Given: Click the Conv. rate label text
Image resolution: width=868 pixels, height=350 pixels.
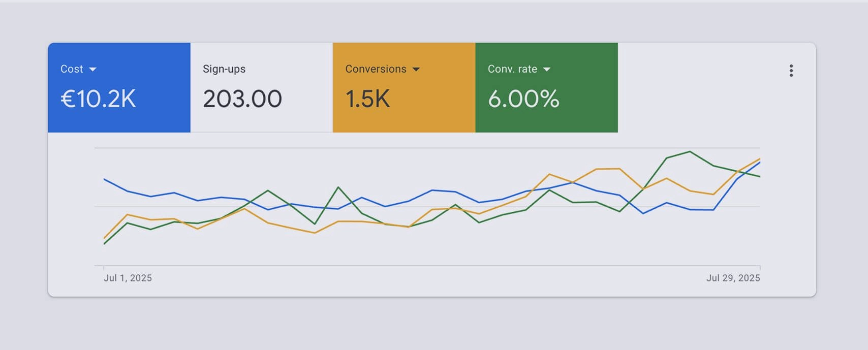Looking at the screenshot, I should coord(512,69).
